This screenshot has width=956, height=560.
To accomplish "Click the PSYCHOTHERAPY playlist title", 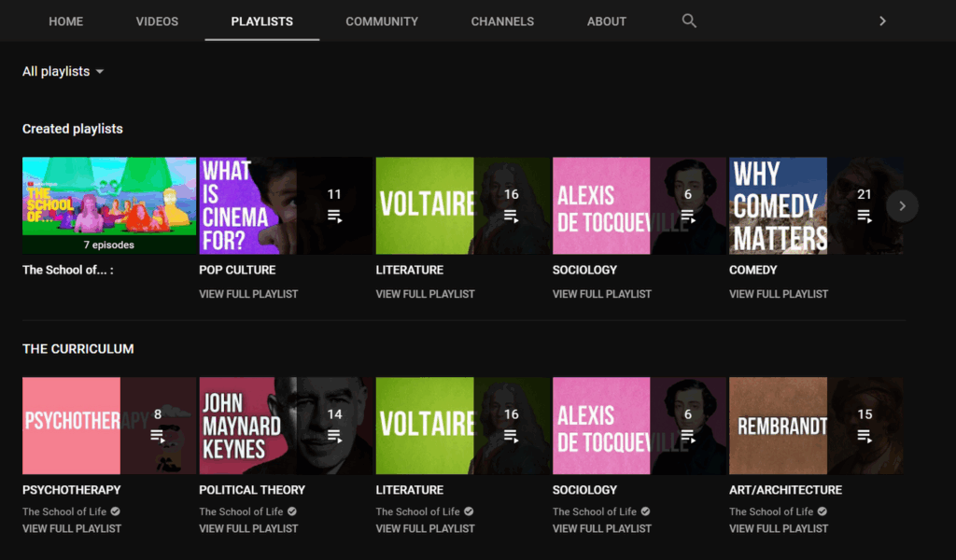I will pyautogui.click(x=71, y=490).
